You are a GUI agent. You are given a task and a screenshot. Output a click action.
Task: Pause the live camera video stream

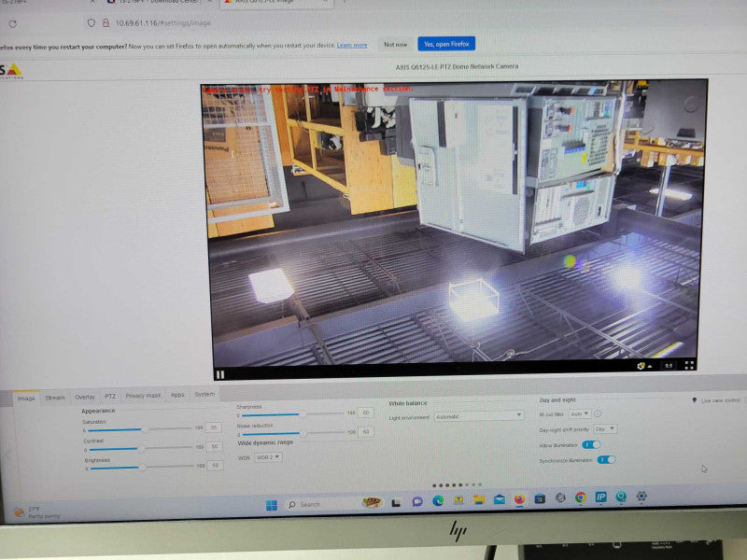(x=220, y=374)
